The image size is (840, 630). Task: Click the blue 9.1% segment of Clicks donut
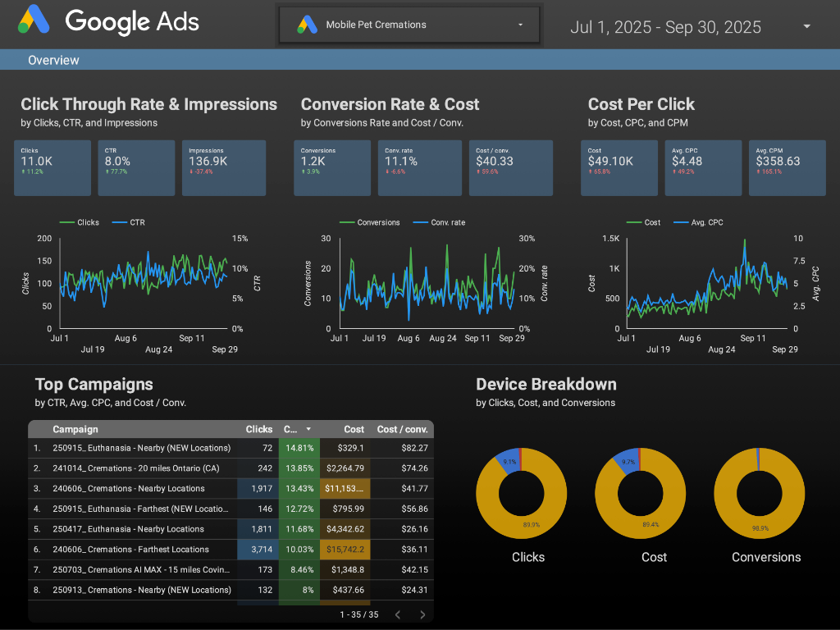click(509, 461)
